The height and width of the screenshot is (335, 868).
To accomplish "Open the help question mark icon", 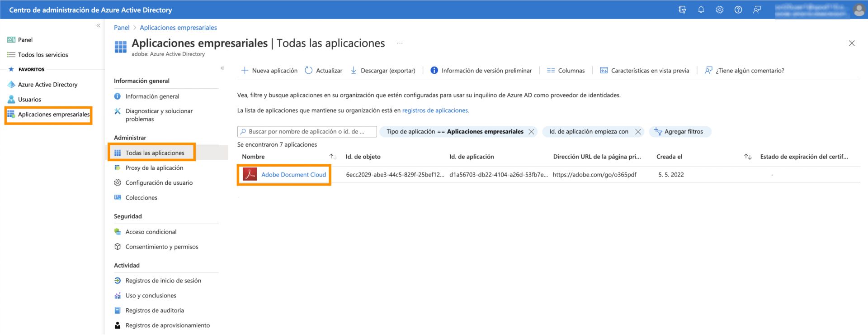I will (738, 10).
